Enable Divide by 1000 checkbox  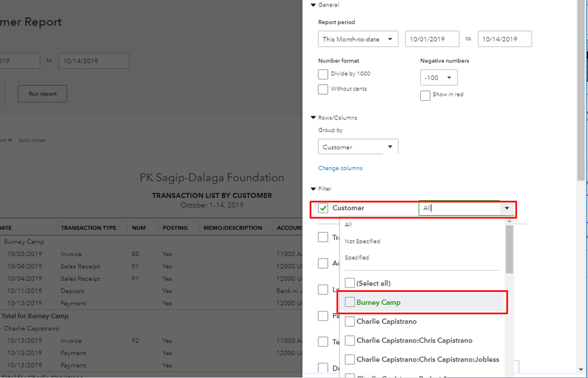tap(323, 74)
